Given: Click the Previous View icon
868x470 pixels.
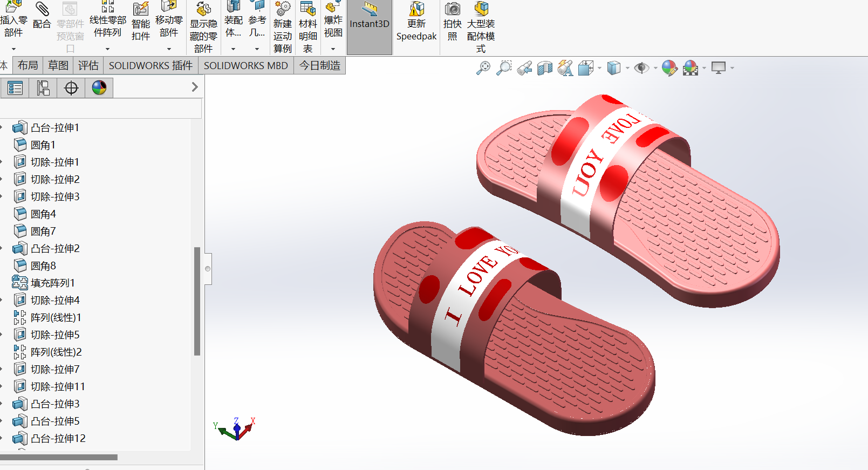Looking at the screenshot, I should pyautogui.click(x=524, y=68).
